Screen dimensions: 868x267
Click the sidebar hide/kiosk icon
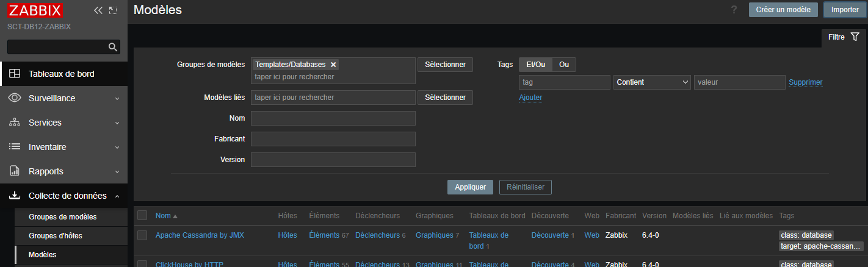(112, 10)
